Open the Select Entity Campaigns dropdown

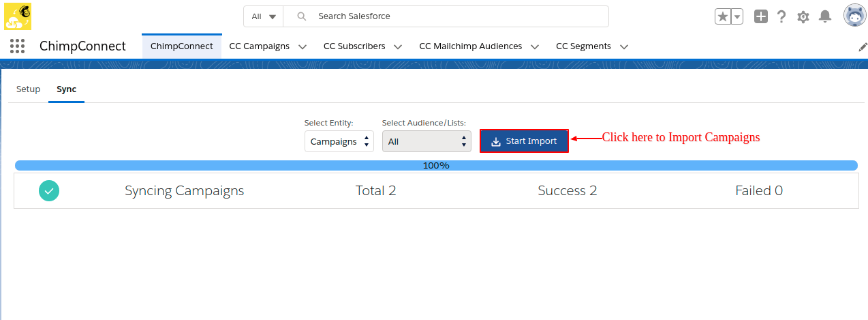click(339, 141)
